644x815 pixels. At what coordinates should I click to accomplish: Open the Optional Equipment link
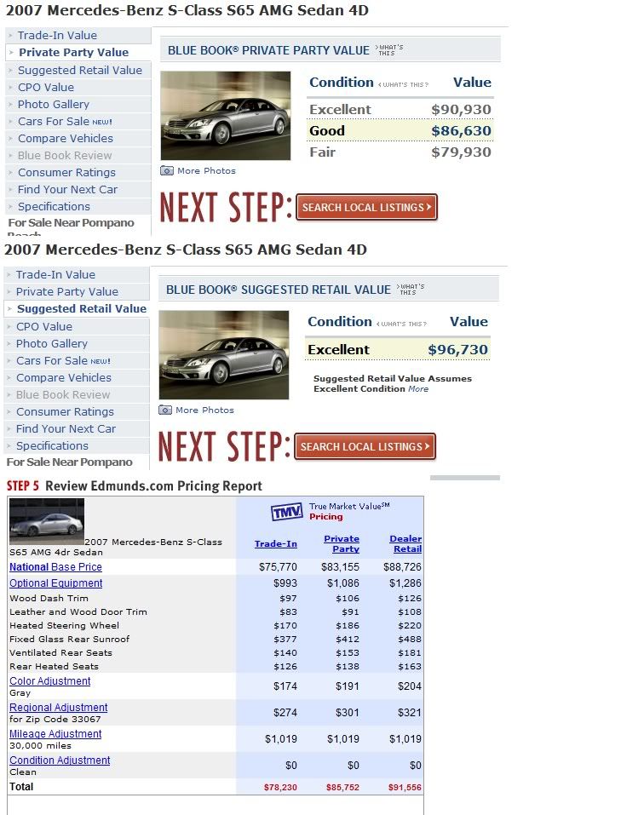click(x=55, y=583)
